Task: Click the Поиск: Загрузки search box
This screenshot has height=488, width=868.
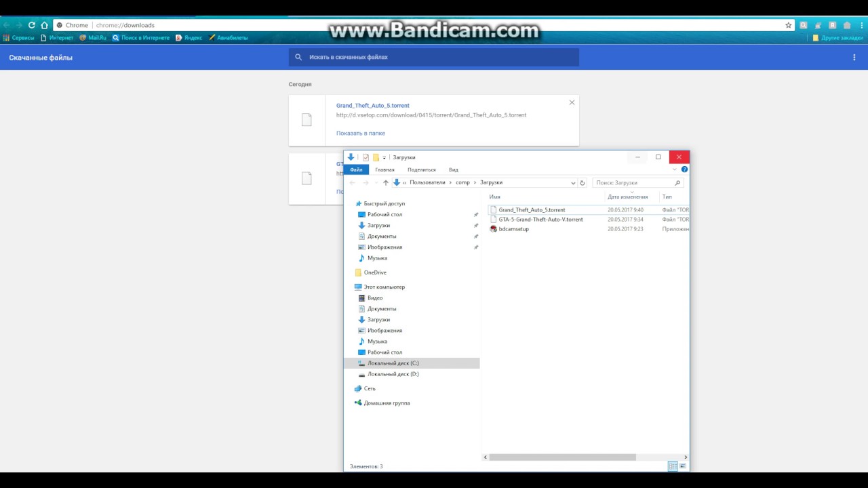Action: coord(637,183)
